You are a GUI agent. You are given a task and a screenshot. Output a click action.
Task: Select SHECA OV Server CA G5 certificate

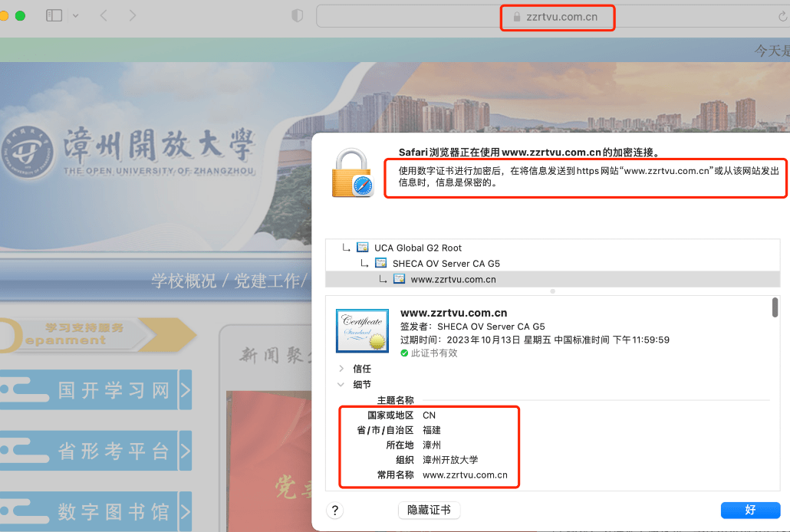[x=553, y=264]
